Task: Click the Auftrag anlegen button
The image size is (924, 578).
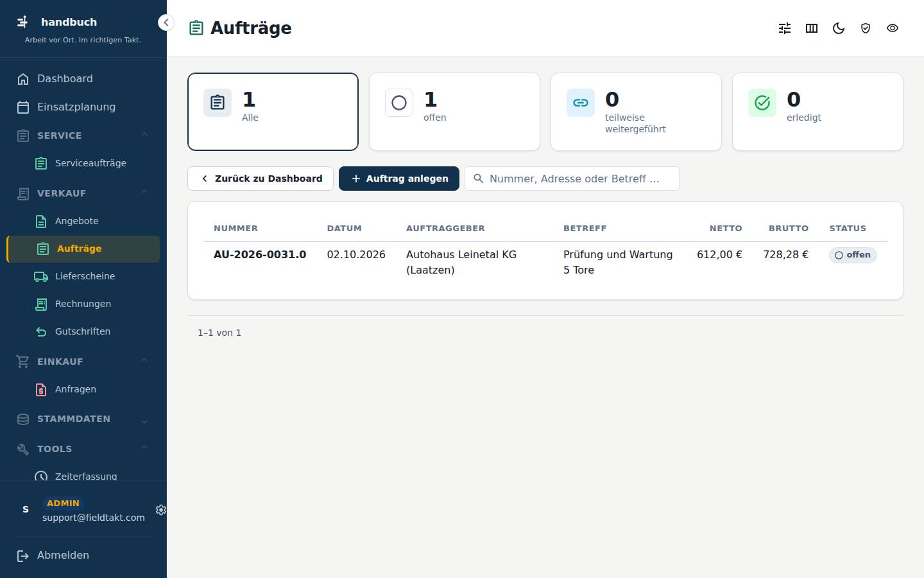Action: tap(399, 179)
